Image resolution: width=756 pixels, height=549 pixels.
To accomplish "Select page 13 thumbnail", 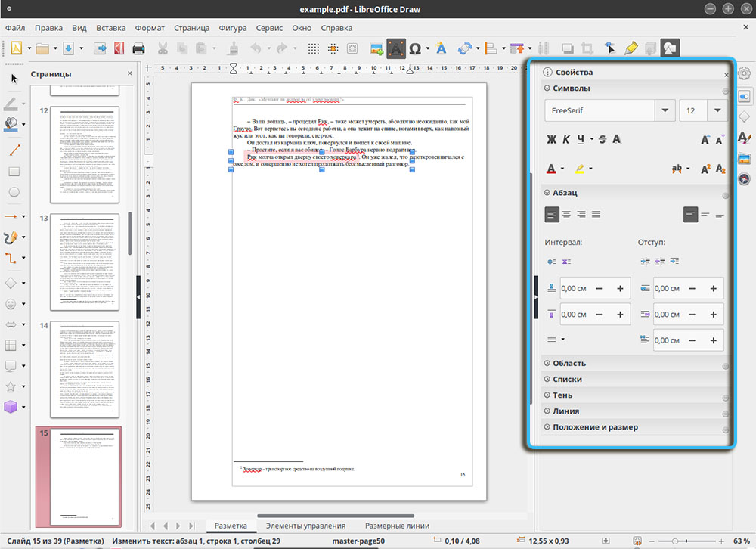I will tap(85, 261).
